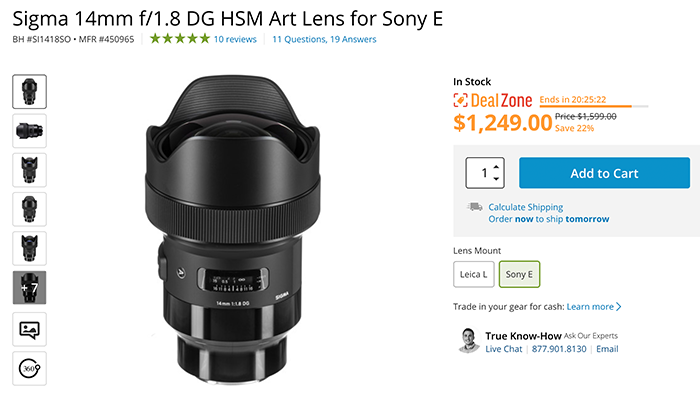Image resolution: width=700 pixels, height=398 pixels.
Task: Click the quantity input field
Action: pyautogui.click(x=480, y=173)
